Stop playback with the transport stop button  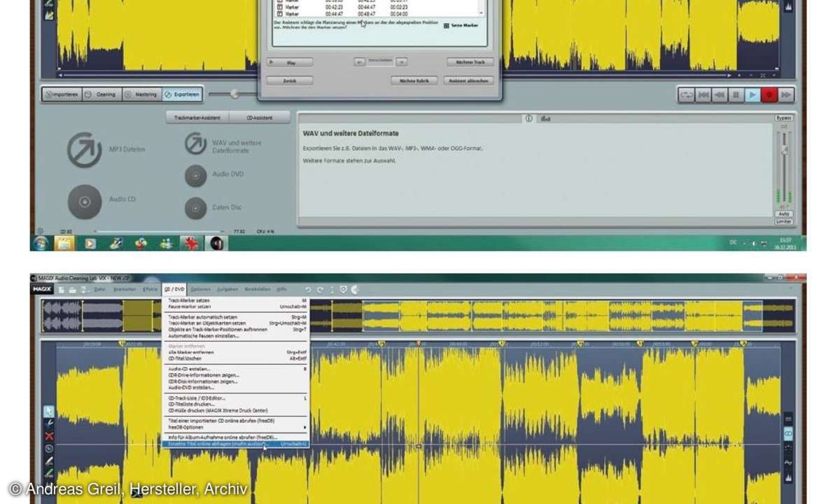coord(736,94)
